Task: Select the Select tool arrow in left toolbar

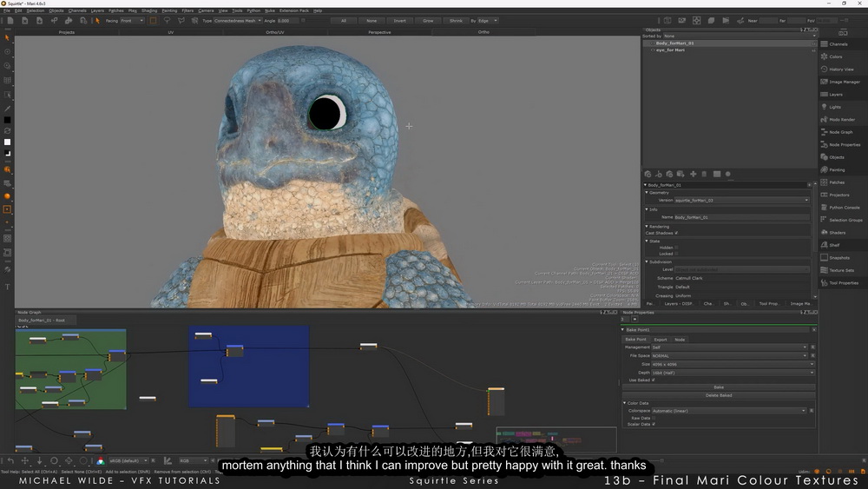Action: pyautogui.click(x=7, y=38)
